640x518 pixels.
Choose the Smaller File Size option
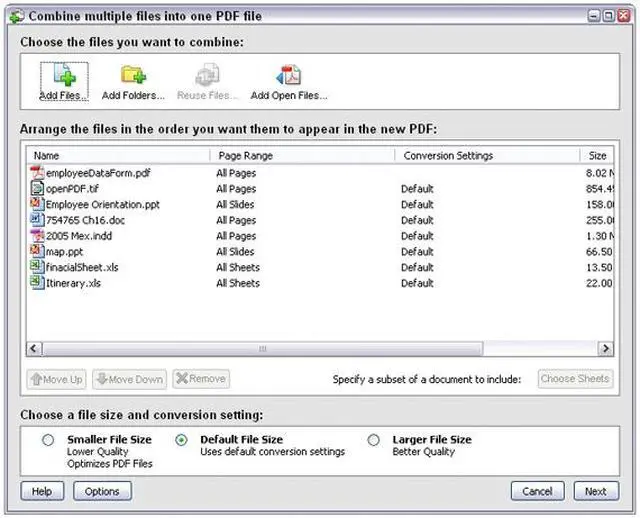coord(47,440)
